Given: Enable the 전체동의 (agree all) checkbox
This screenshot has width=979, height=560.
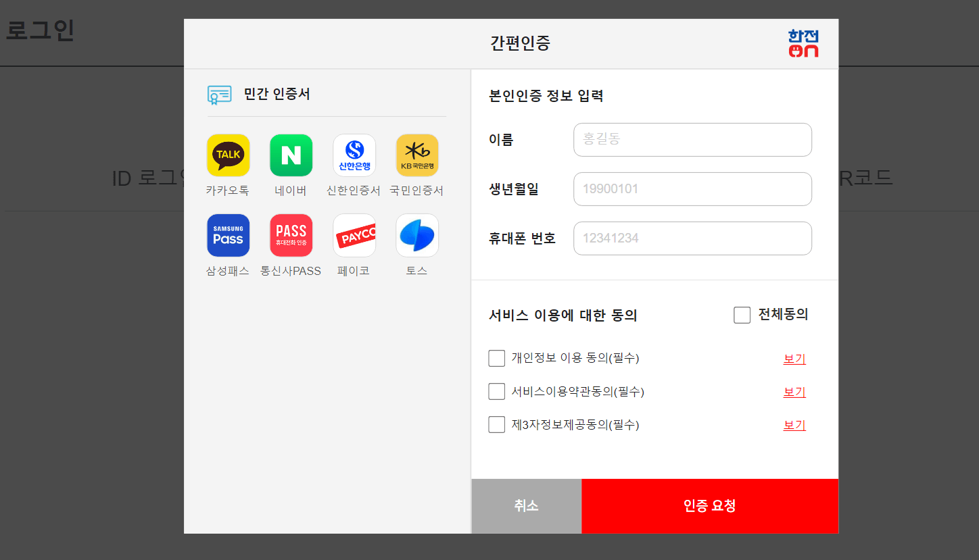Looking at the screenshot, I should coord(742,314).
